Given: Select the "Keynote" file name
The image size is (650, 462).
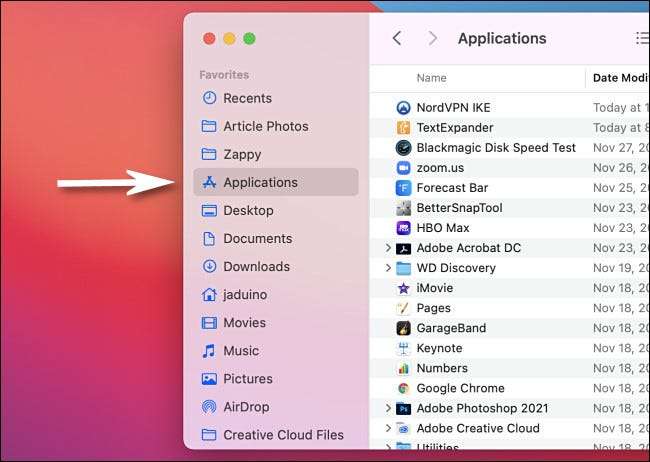Looking at the screenshot, I should tap(439, 348).
